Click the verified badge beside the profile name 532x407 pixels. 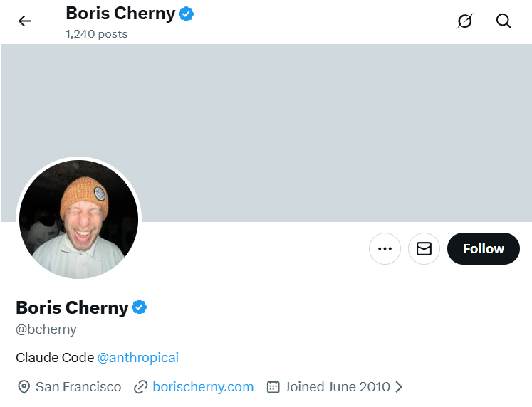tap(140, 307)
